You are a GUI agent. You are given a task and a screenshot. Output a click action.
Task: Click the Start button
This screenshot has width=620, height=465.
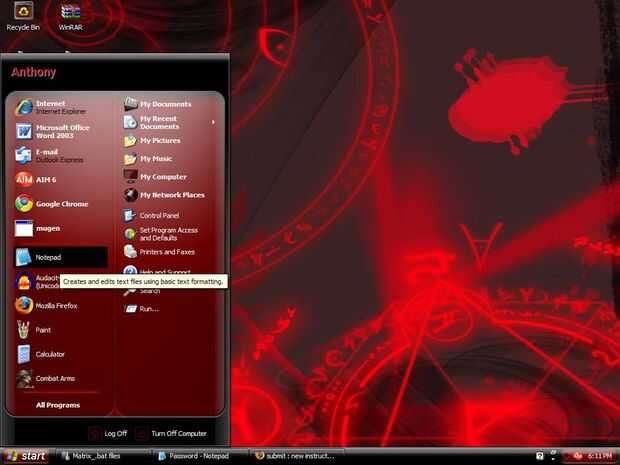(25, 456)
